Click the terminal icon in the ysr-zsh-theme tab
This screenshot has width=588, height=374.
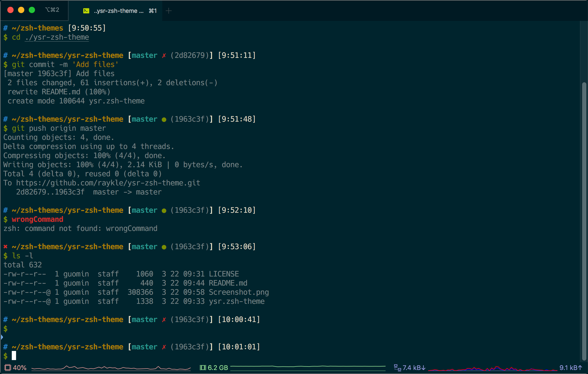[x=86, y=11]
